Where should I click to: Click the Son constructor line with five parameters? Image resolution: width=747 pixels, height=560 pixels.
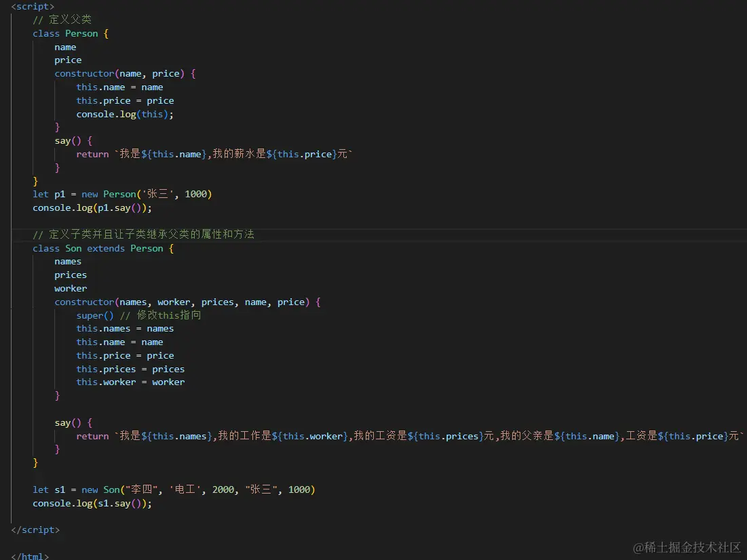click(x=187, y=302)
